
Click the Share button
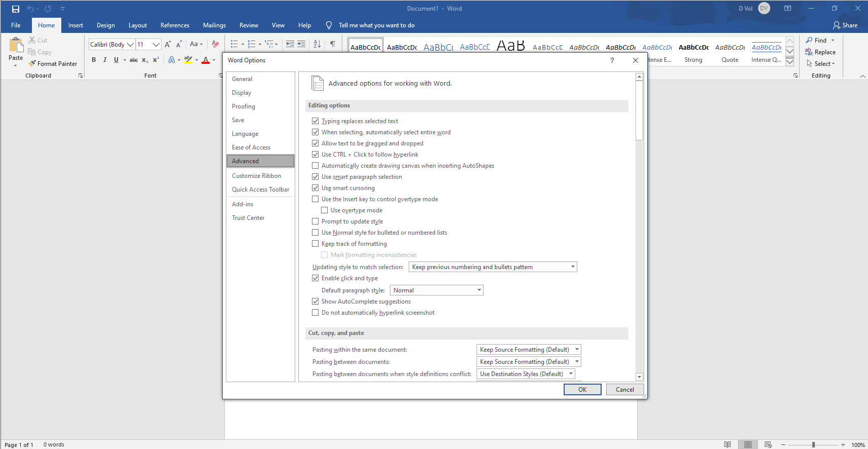click(x=845, y=25)
